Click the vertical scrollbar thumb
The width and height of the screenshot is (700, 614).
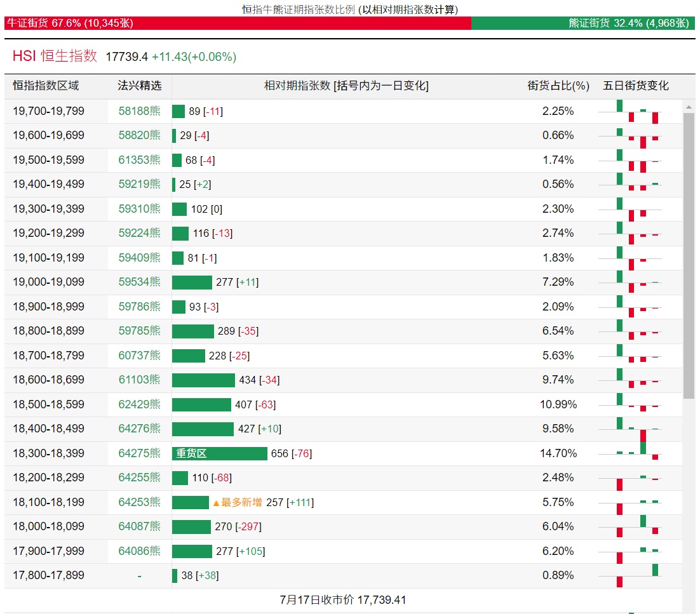coord(689,254)
